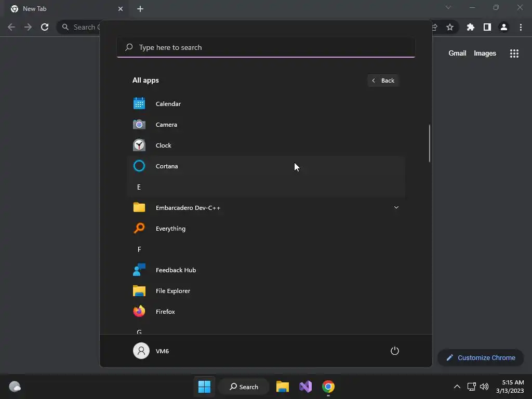Click the All apps list scrollbar
This screenshot has height=399, width=532.
[x=430, y=143]
